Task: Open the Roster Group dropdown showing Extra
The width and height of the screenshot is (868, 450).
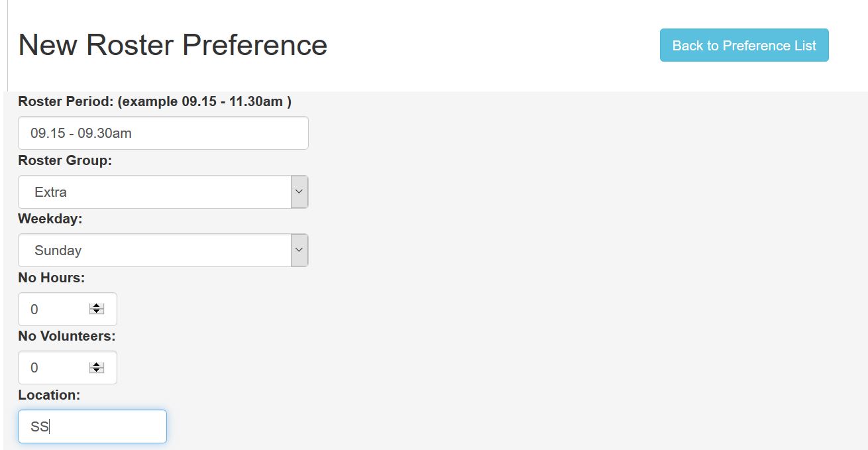Action: tap(154, 192)
